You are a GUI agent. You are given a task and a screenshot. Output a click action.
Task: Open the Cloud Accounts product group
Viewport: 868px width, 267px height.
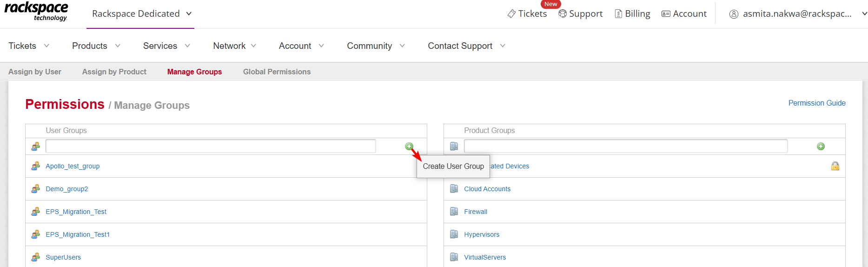click(x=487, y=189)
